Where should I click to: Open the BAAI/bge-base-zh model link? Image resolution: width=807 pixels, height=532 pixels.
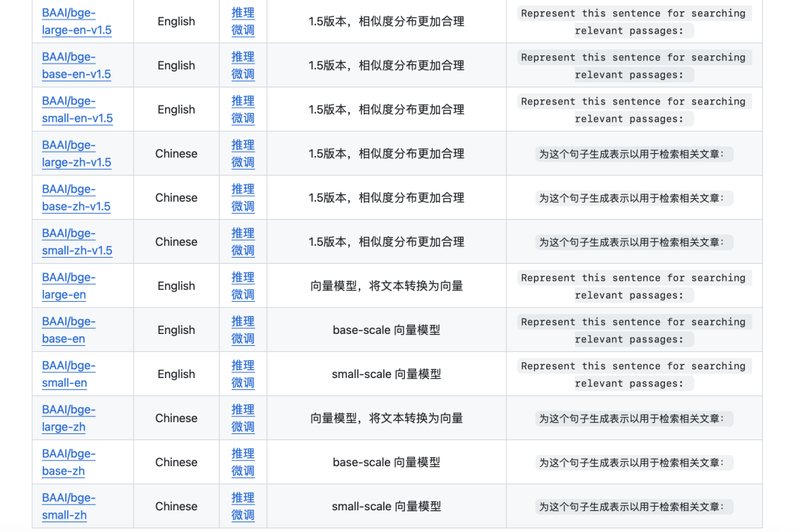(69, 463)
